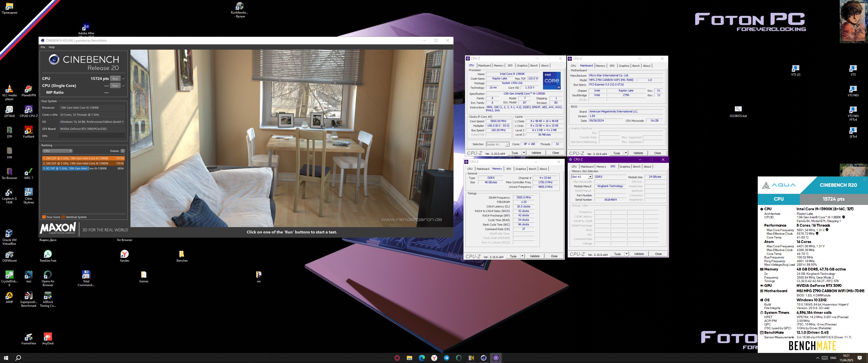Open ASRock Timing Configurator icon
The image size is (868, 363).
pos(48,299)
